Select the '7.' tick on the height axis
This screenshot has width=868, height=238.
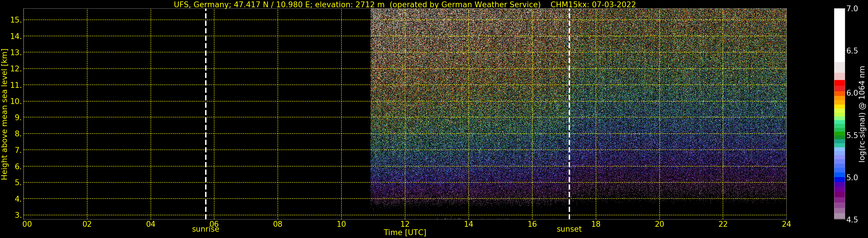tap(18, 150)
